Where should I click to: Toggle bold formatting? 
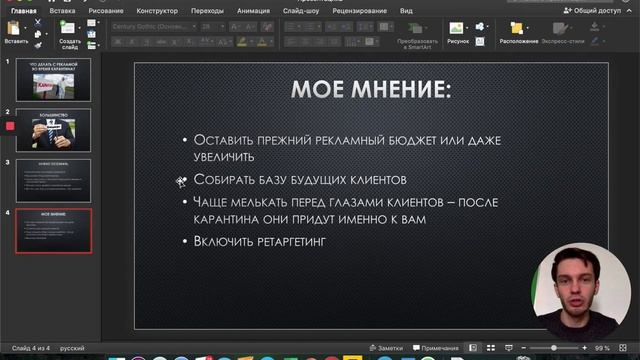tap(118, 42)
